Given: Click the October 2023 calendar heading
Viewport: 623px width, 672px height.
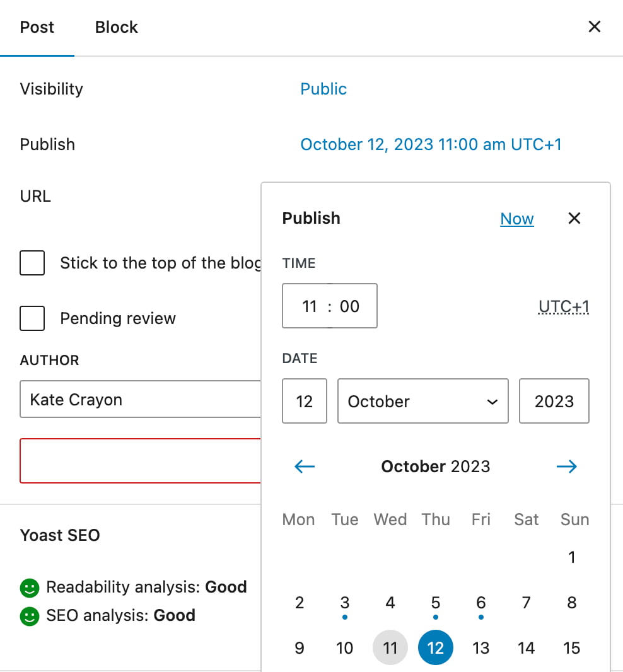Looking at the screenshot, I should pyautogui.click(x=436, y=466).
